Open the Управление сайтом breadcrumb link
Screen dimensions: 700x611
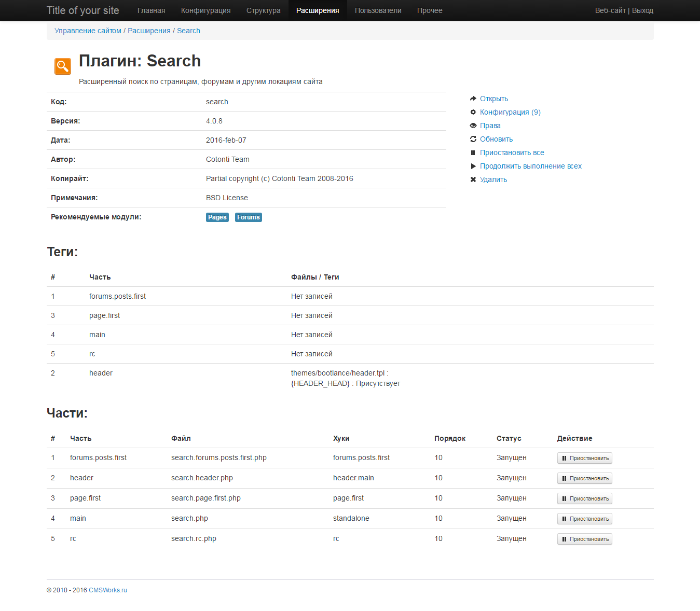click(x=88, y=31)
